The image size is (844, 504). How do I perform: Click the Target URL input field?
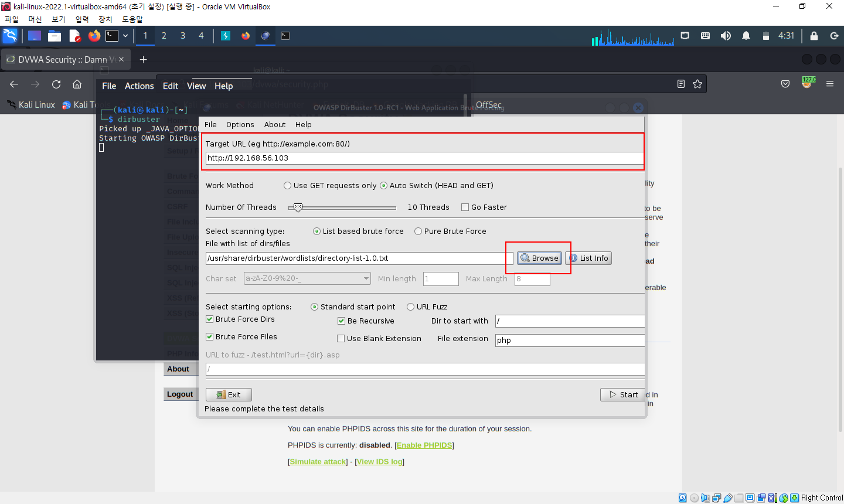tap(424, 158)
